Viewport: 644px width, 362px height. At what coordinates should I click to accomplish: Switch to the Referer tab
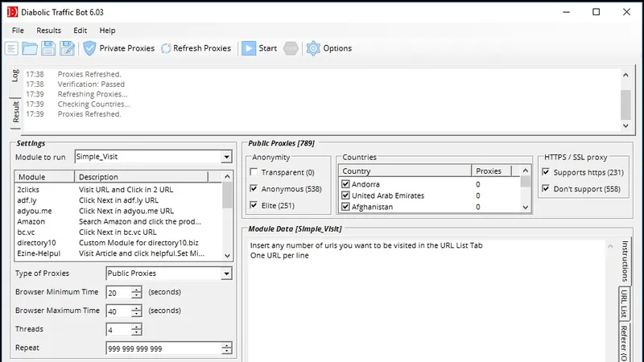pyautogui.click(x=625, y=343)
